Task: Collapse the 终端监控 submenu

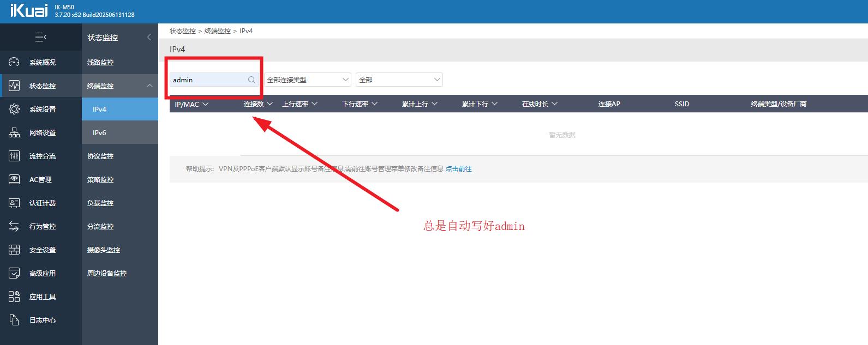Action: click(149, 86)
